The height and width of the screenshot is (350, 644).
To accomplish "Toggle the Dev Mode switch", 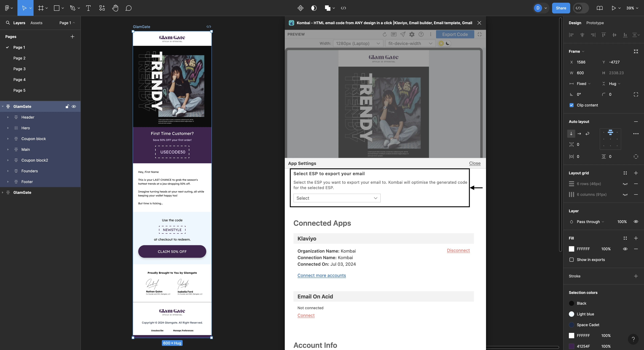I will coord(581,8).
